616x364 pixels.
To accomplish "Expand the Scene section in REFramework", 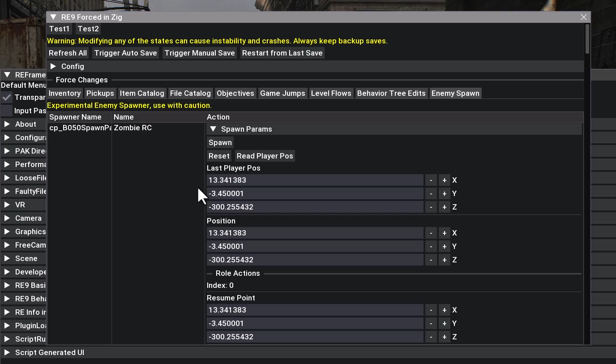I will pos(23,258).
